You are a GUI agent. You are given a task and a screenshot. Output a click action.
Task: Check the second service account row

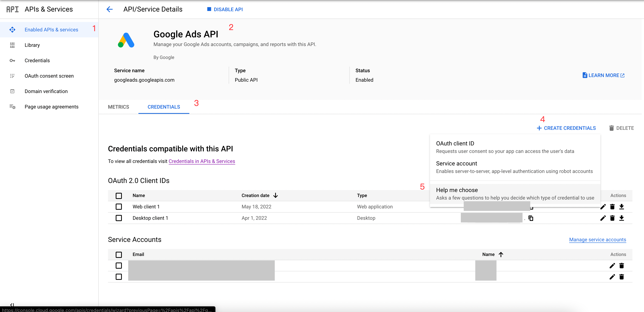point(119,277)
